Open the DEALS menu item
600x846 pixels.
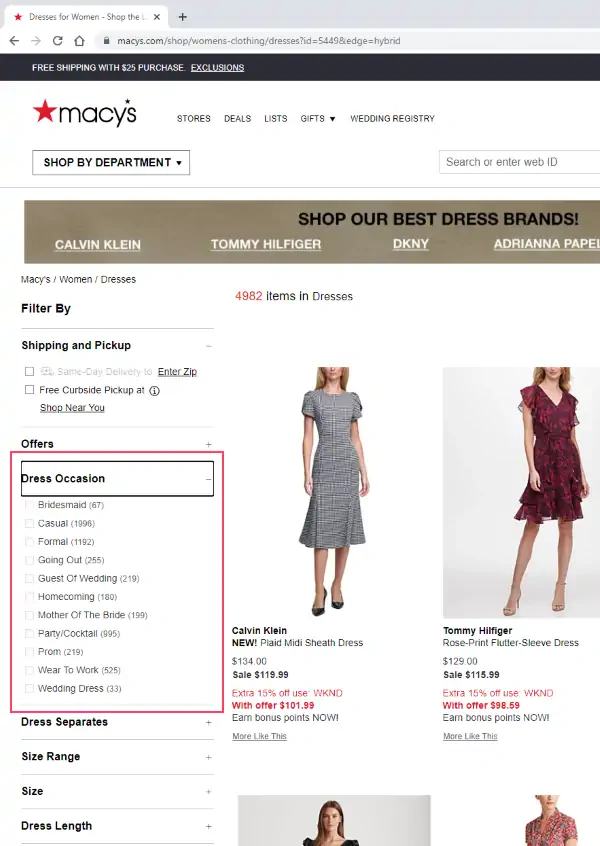click(x=237, y=118)
